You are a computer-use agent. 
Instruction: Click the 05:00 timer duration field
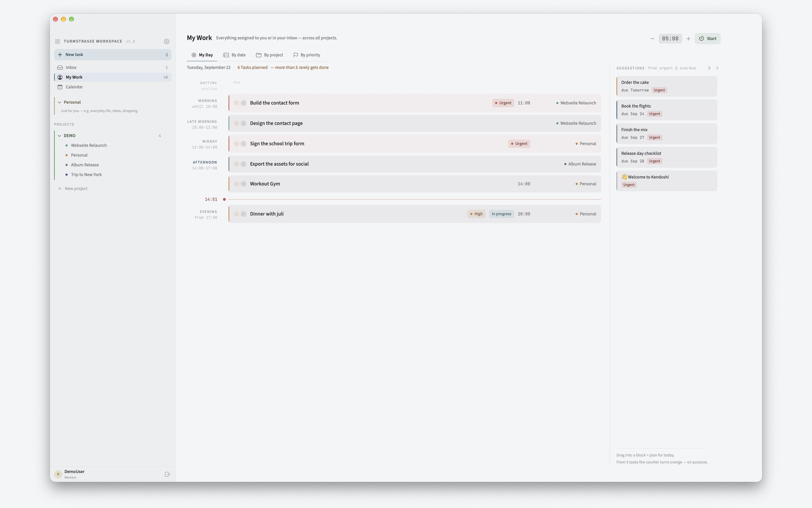click(670, 39)
